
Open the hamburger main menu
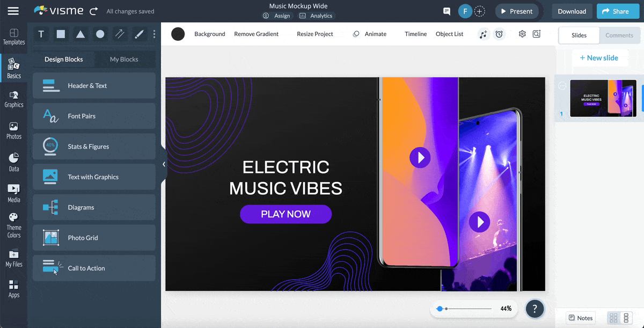[x=13, y=11]
